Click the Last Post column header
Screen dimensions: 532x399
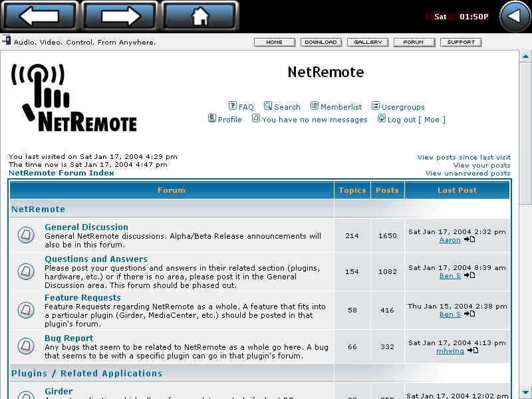click(457, 190)
